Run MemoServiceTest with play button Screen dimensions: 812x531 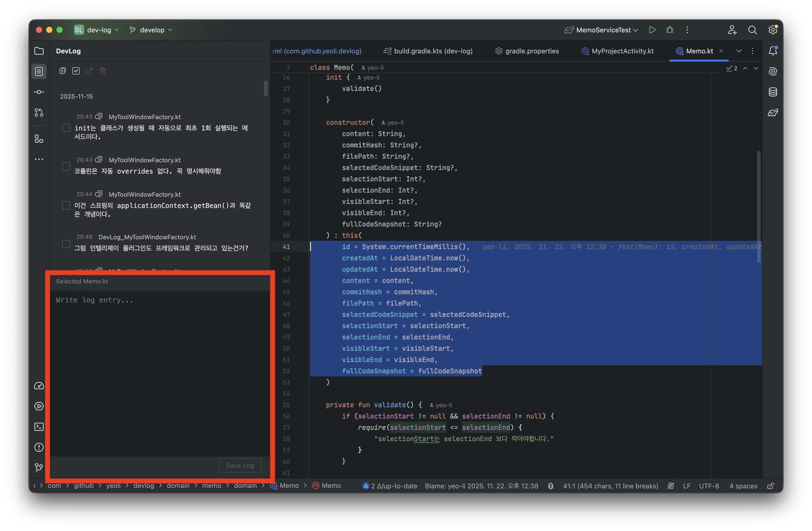[652, 30]
